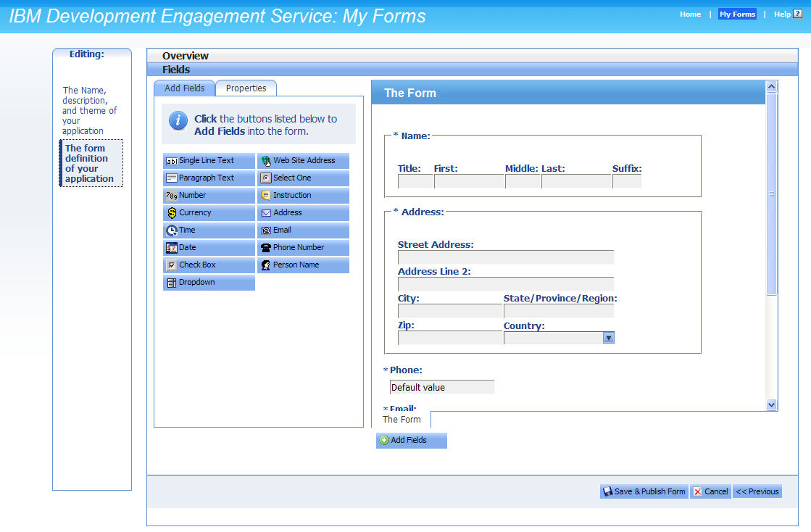Image resolution: width=811 pixels, height=532 pixels.
Task: Click the Person Name icon
Action: [x=265, y=265]
